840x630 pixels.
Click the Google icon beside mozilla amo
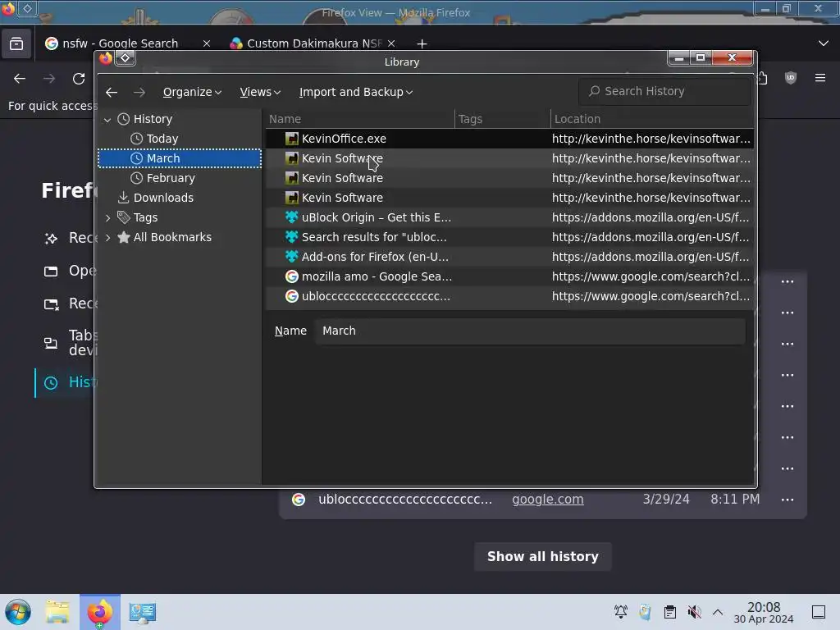(x=291, y=277)
